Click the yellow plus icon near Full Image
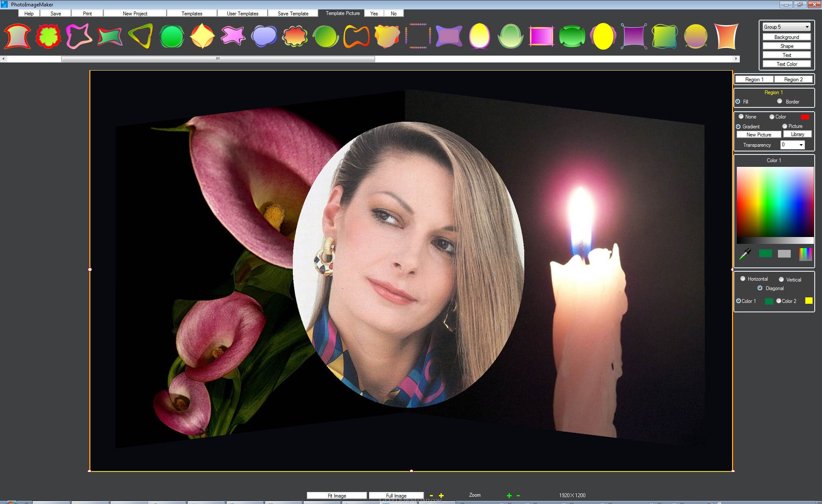The height and width of the screenshot is (504, 822). [441, 495]
